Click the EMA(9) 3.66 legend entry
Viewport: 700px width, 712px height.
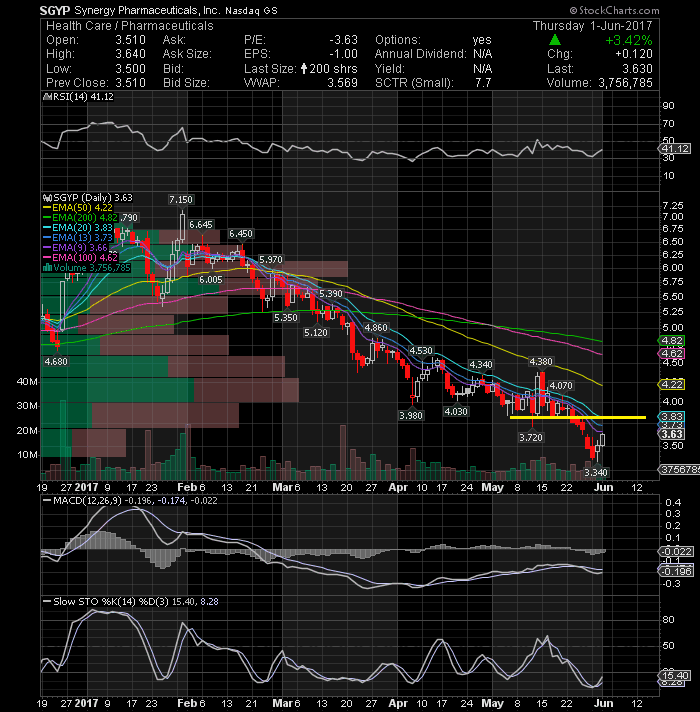pyautogui.click(x=75, y=248)
